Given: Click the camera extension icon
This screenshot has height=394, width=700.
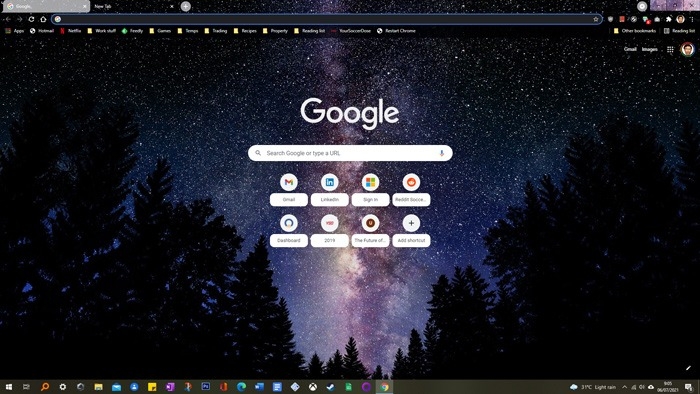Looking at the screenshot, I should coord(657,19).
